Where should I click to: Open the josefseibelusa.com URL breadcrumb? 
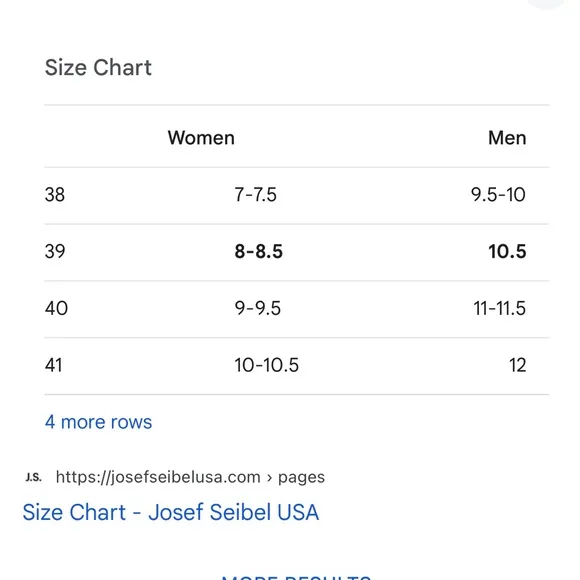(190, 477)
